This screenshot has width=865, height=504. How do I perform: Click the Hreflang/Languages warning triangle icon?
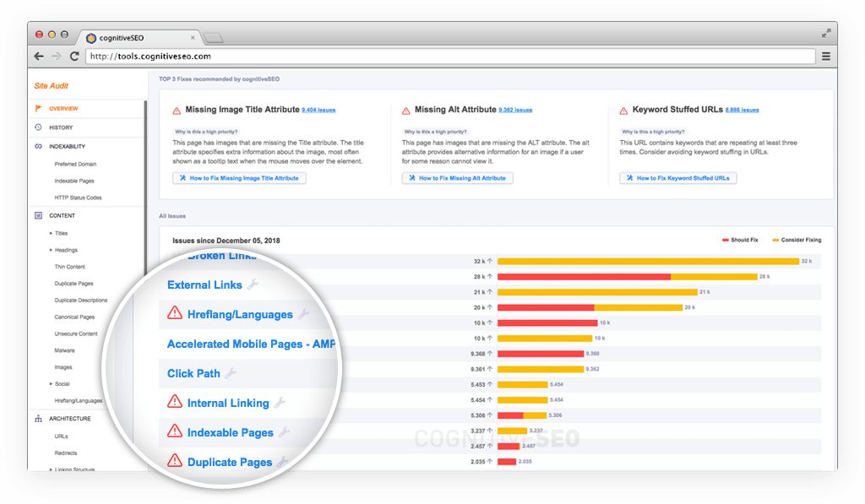(175, 313)
